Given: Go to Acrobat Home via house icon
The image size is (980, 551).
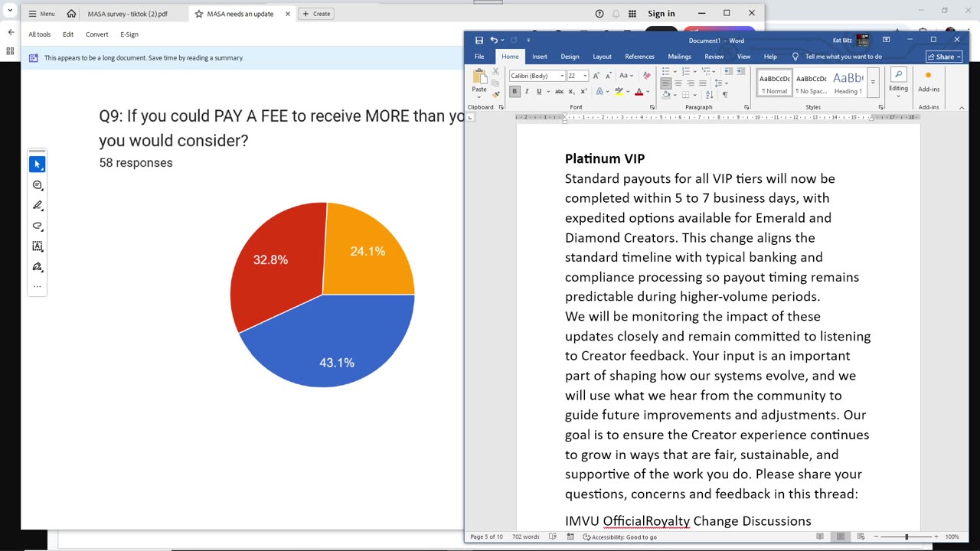Looking at the screenshot, I should 71,14.
